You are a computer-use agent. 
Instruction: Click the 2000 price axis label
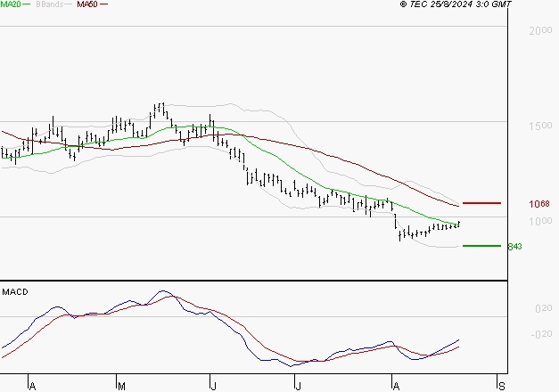pos(540,30)
